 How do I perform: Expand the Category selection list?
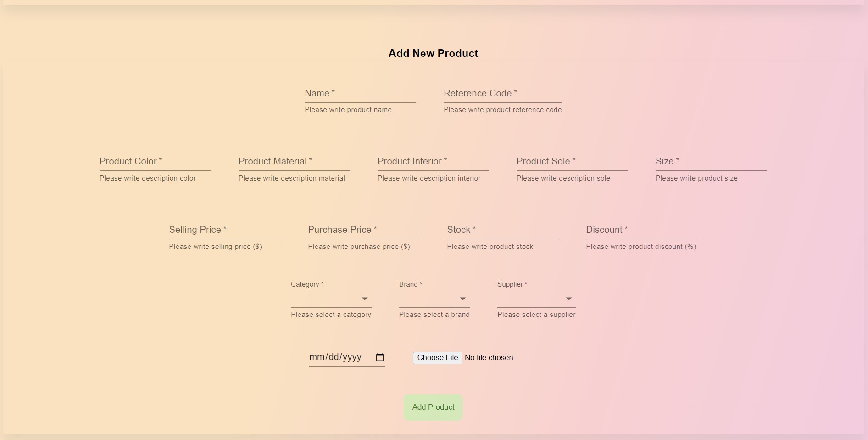330,299
